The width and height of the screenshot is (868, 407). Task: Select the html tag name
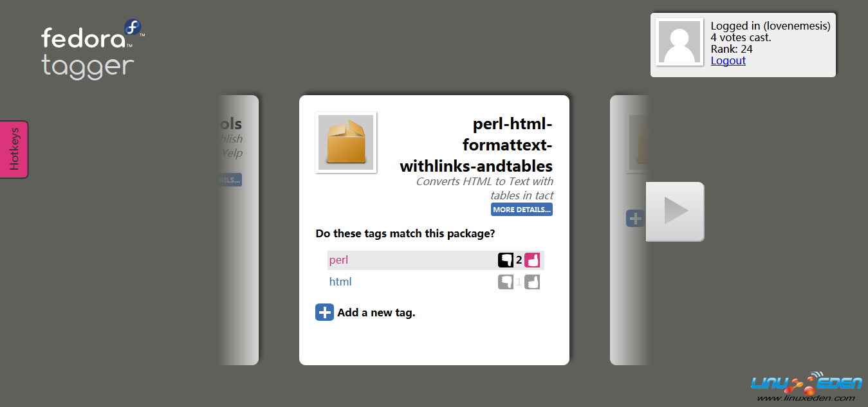pos(340,282)
